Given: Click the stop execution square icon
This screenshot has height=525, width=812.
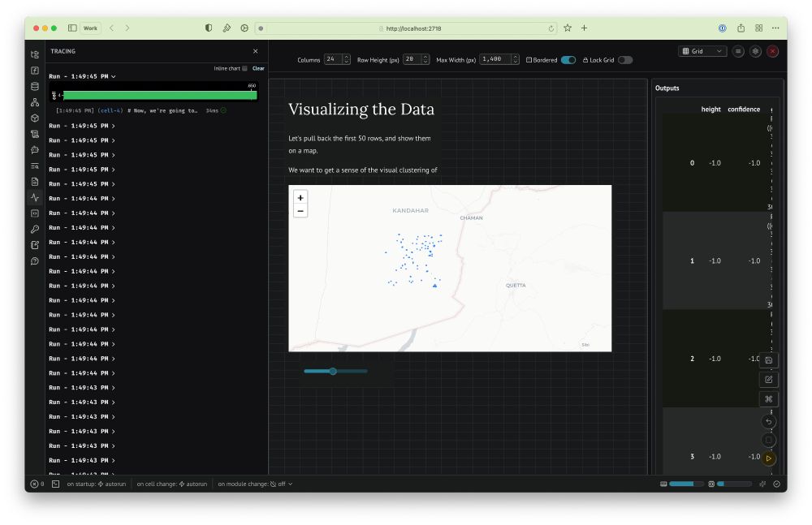Looking at the screenshot, I should [768, 440].
